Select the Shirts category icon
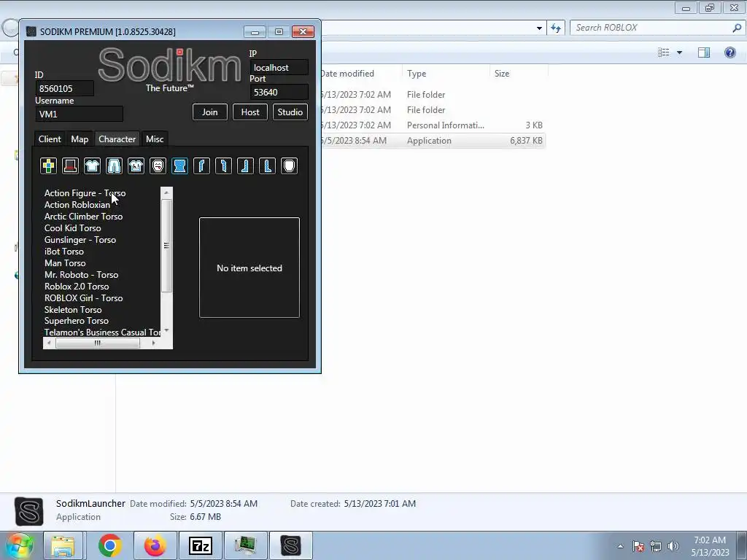Image resolution: width=747 pixels, height=560 pixels. (92, 166)
